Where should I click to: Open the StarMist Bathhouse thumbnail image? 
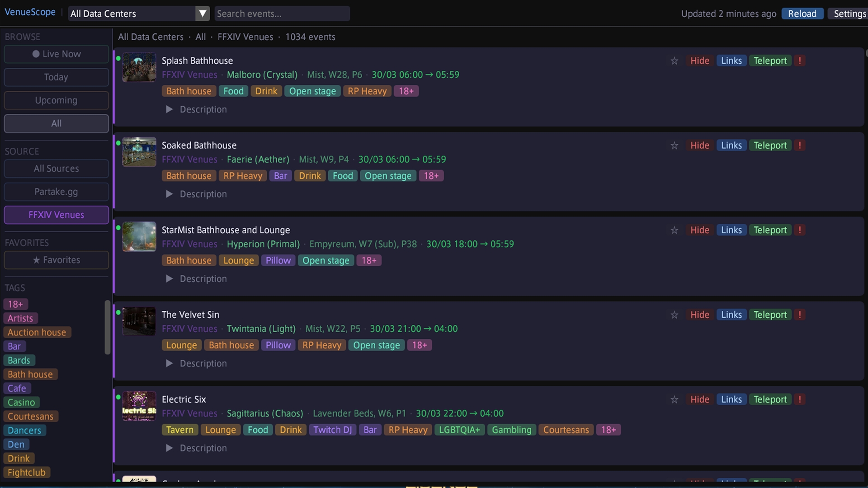(139, 236)
